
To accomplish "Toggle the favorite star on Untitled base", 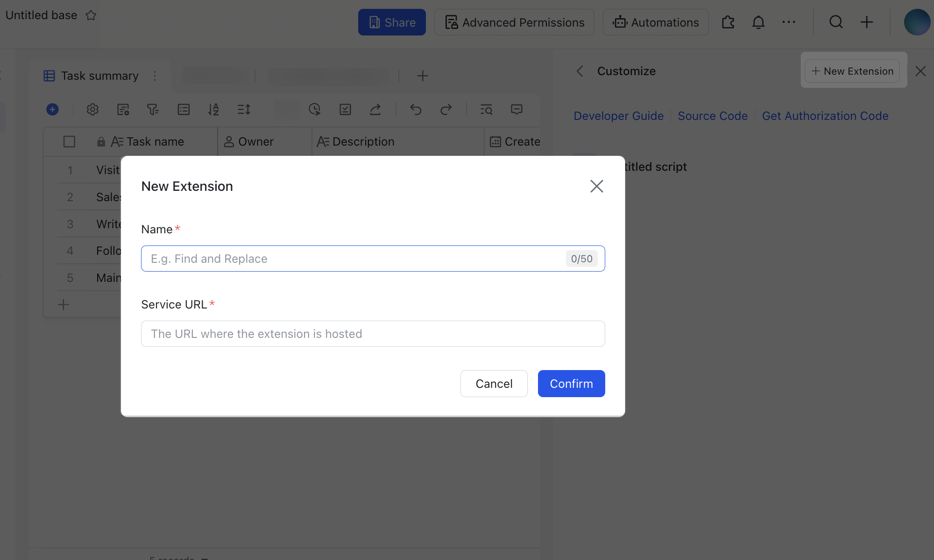I will pos(91,15).
